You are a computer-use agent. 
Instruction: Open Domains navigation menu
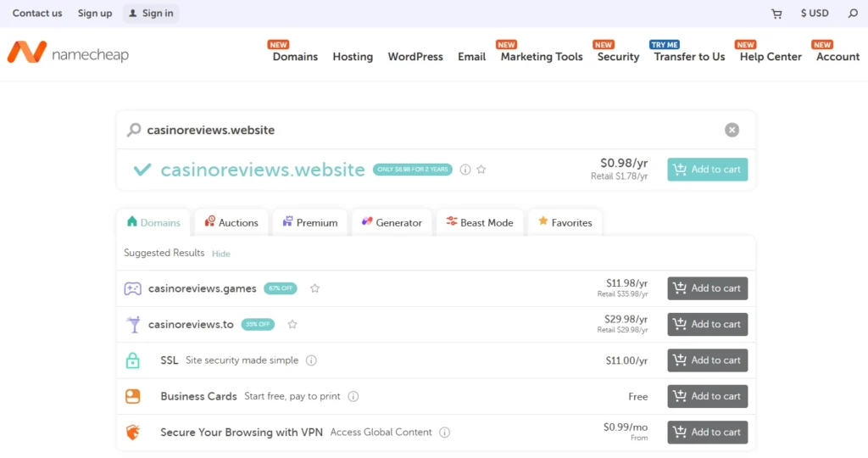click(x=295, y=57)
